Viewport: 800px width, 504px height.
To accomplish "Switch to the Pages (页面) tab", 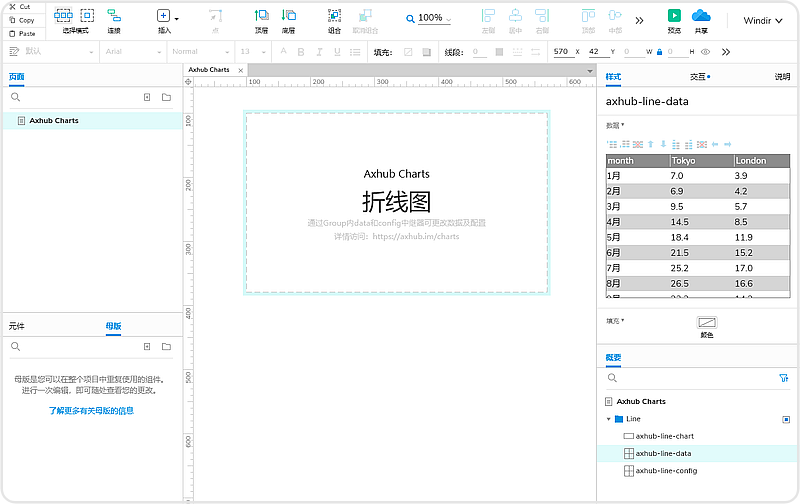I will [16, 77].
